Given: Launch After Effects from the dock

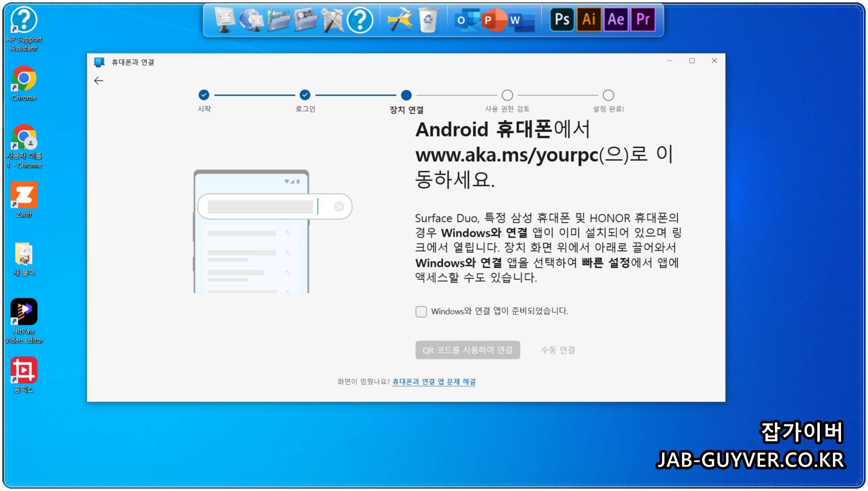Looking at the screenshot, I should click(x=616, y=20).
